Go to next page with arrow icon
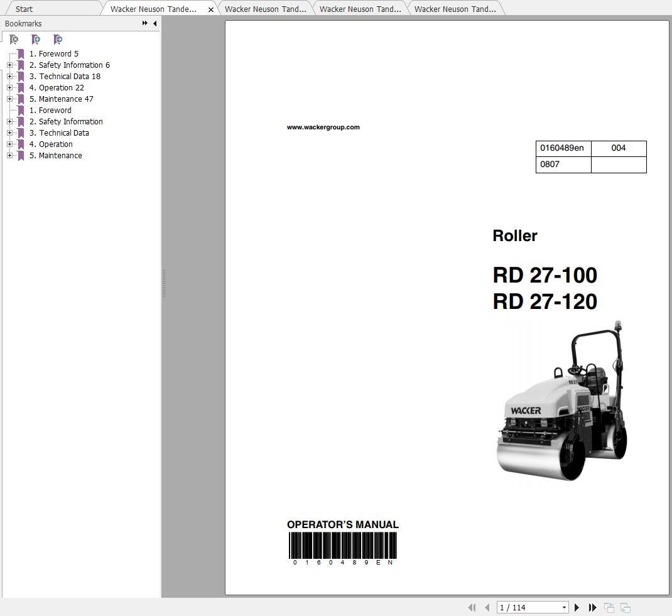672x616 pixels. pyautogui.click(x=577, y=607)
